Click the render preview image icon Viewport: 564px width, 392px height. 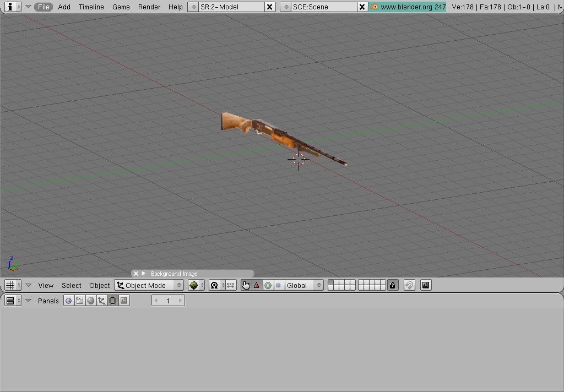425,285
